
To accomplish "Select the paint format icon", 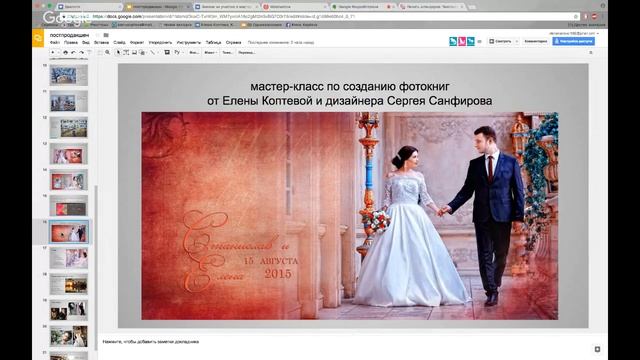I will click(x=89, y=53).
